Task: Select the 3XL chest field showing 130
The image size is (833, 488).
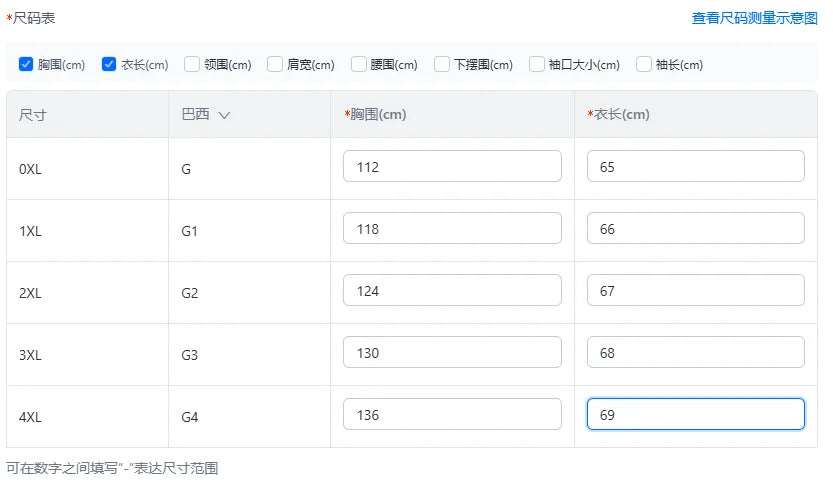Action: [452, 353]
